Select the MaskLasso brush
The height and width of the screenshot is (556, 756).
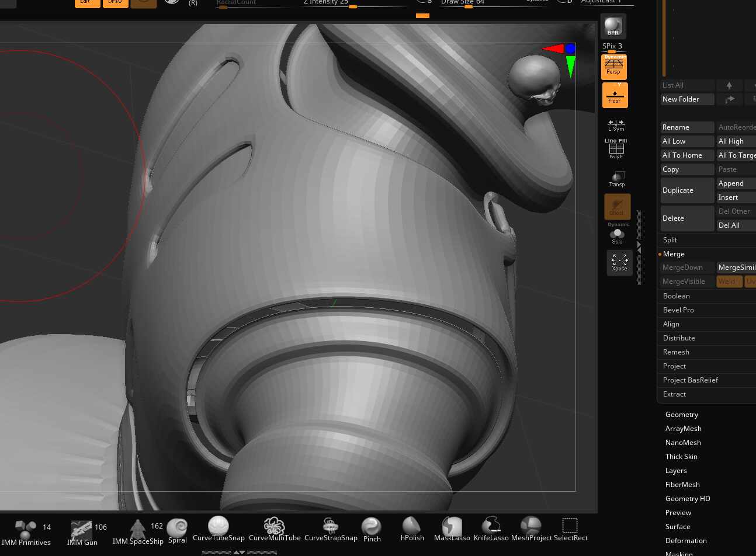(451, 525)
